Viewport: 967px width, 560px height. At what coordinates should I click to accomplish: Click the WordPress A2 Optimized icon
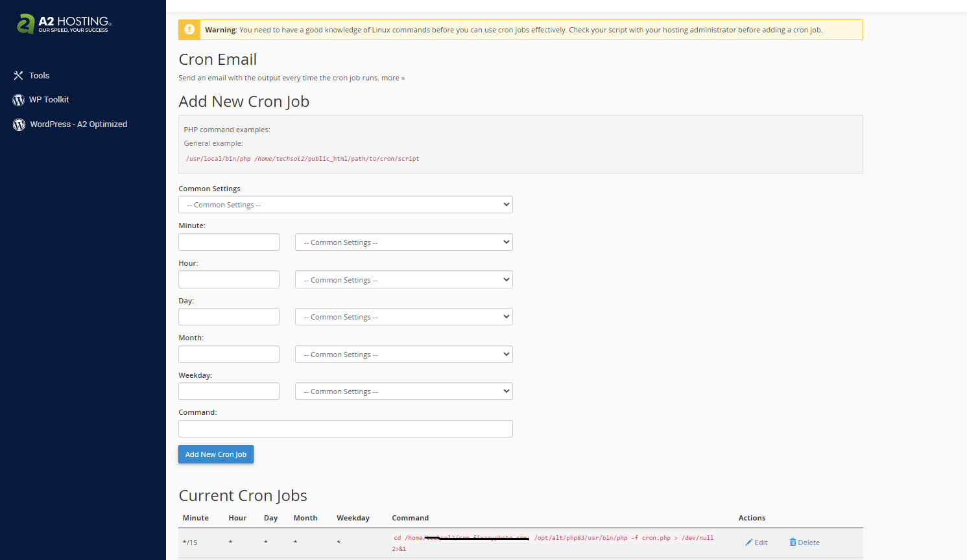pos(19,124)
